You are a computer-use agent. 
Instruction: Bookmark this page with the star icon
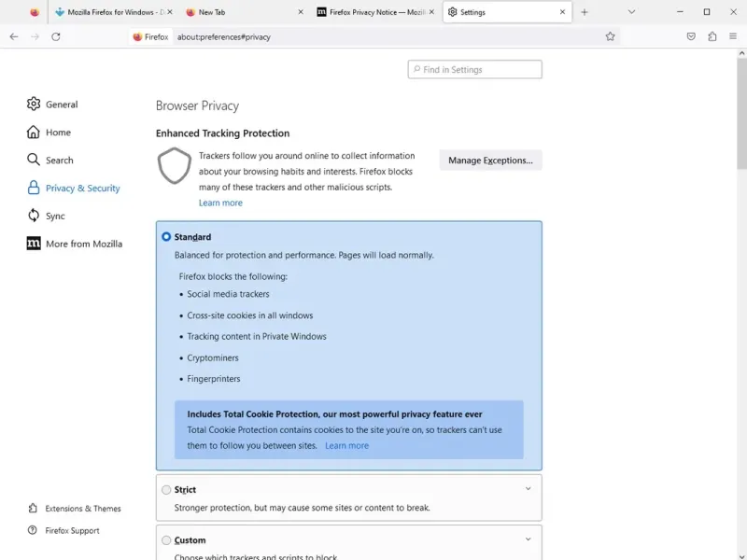pyautogui.click(x=611, y=36)
